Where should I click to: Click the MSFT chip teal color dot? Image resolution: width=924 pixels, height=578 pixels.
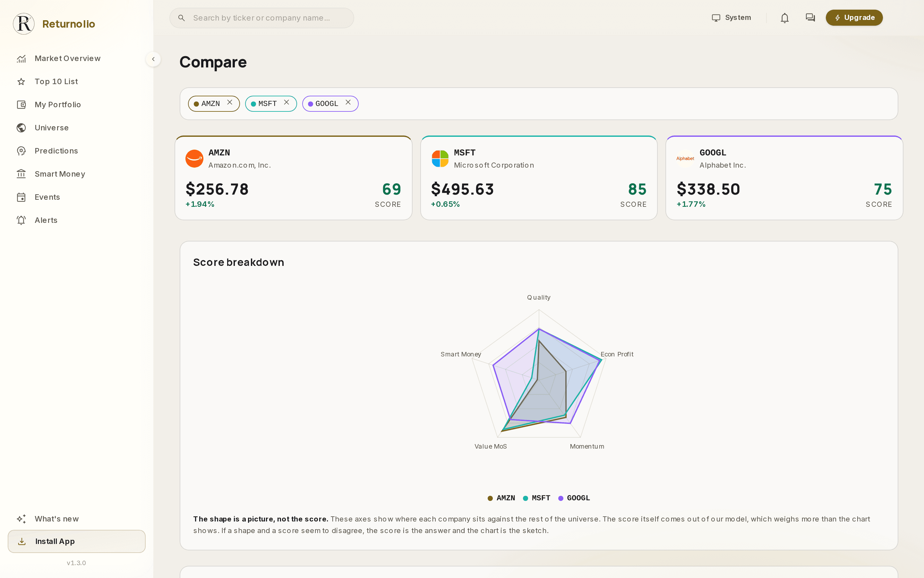click(x=253, y=104)
